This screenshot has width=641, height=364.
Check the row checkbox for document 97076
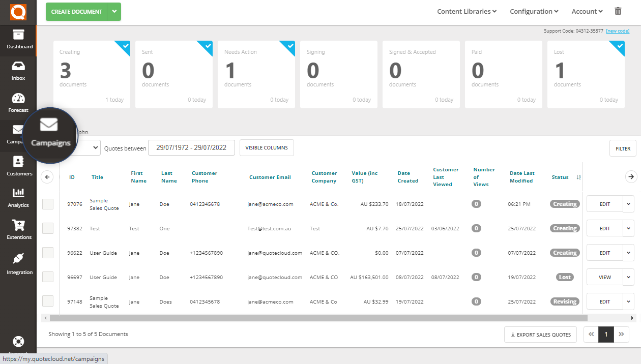point(48,204)
